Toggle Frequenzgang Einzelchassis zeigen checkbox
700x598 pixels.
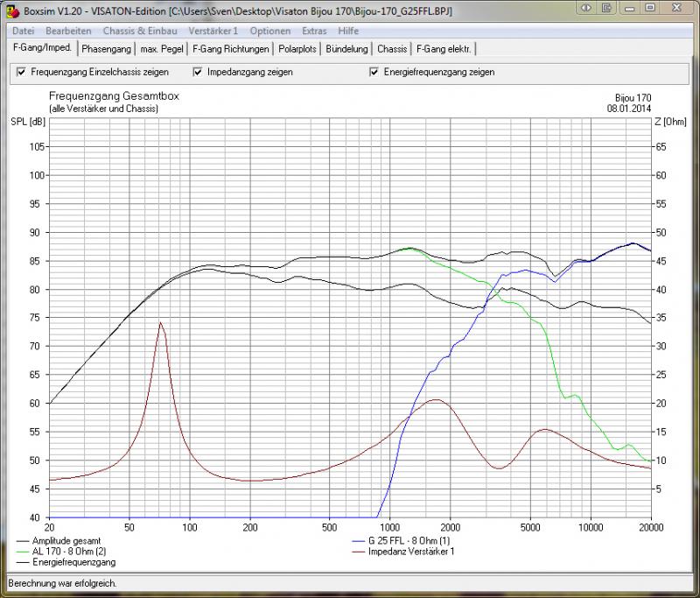tap(21, 72)
